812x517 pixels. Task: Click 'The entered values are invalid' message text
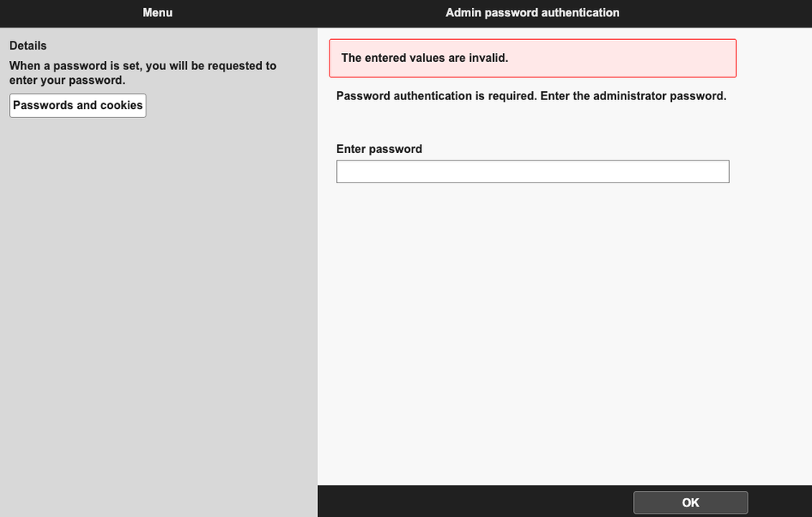click(x=424, y=58)
